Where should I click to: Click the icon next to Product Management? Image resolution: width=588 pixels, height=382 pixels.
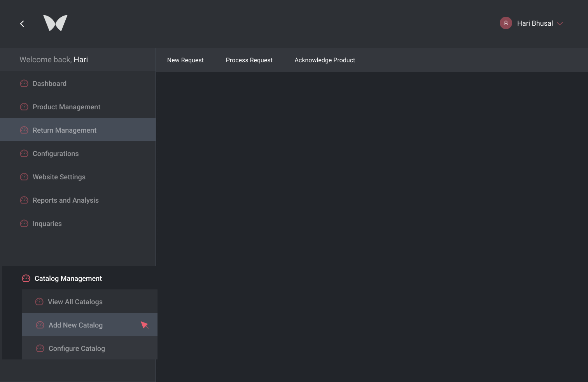click(24, 107)
